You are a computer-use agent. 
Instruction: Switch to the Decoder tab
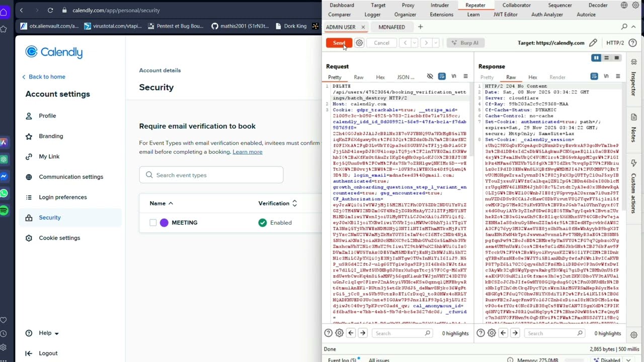point(598,5)
